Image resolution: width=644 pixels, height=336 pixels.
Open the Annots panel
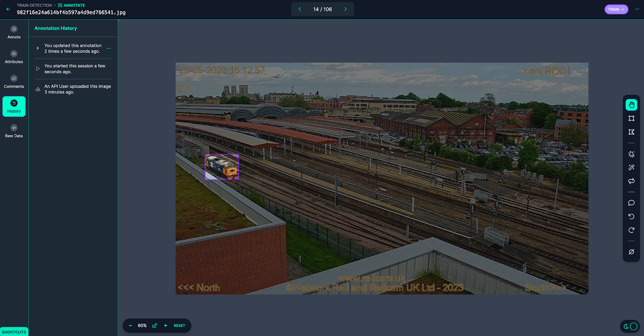[14, 33]
